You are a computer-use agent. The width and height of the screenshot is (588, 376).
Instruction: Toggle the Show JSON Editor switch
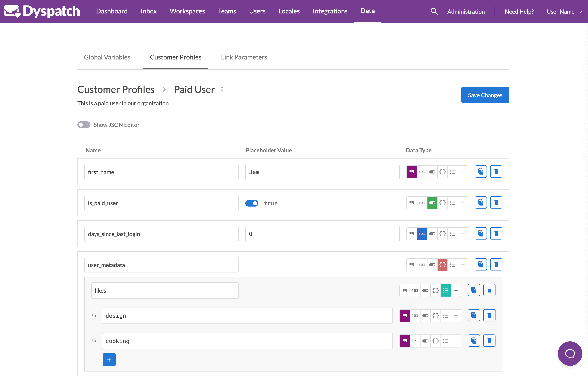click(84, 125)
